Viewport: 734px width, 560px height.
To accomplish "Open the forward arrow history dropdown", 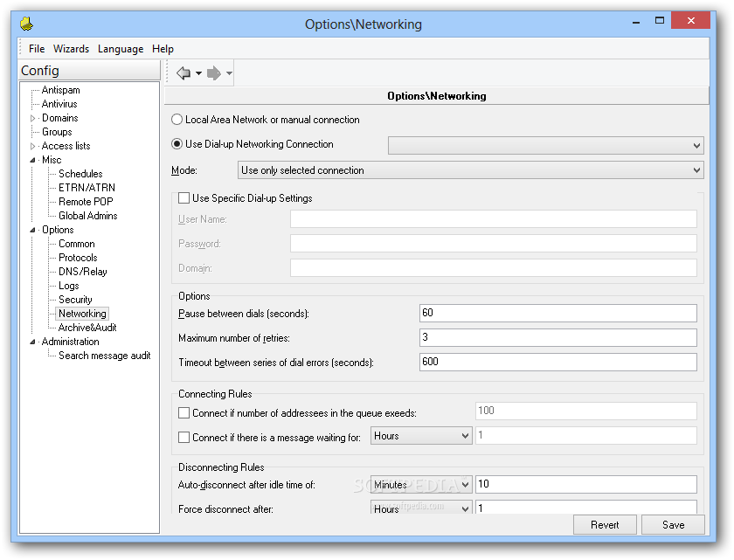I will (229, 73).
